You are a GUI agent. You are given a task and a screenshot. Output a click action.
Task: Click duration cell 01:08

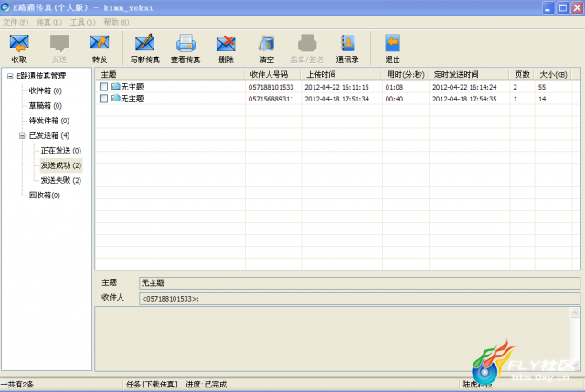click(x=394, y=87)
